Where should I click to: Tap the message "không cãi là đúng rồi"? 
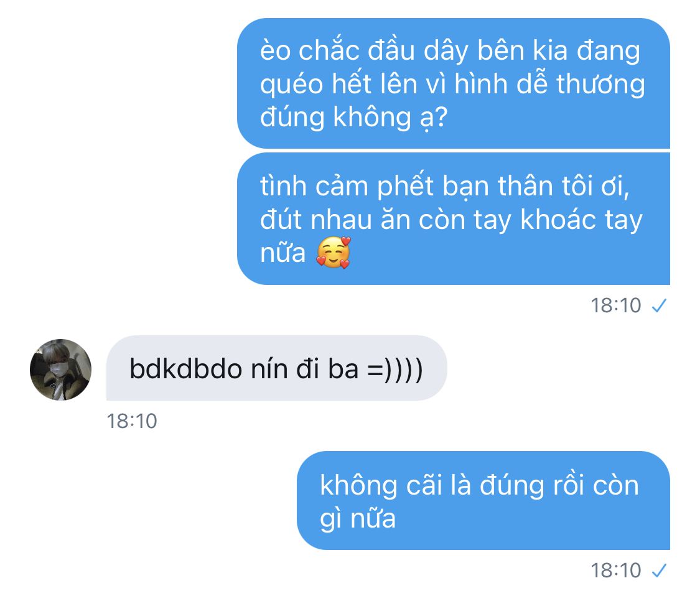coord(483,500)
